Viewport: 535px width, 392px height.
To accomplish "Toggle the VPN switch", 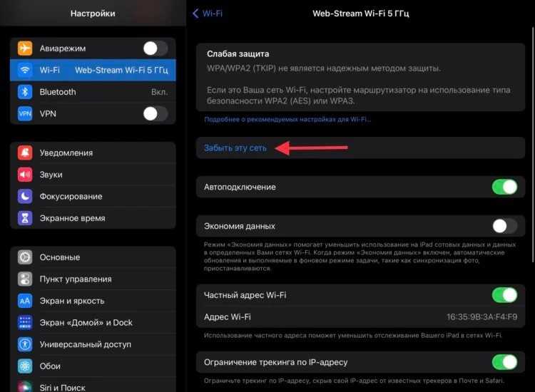I will click(x=156, y=114).
